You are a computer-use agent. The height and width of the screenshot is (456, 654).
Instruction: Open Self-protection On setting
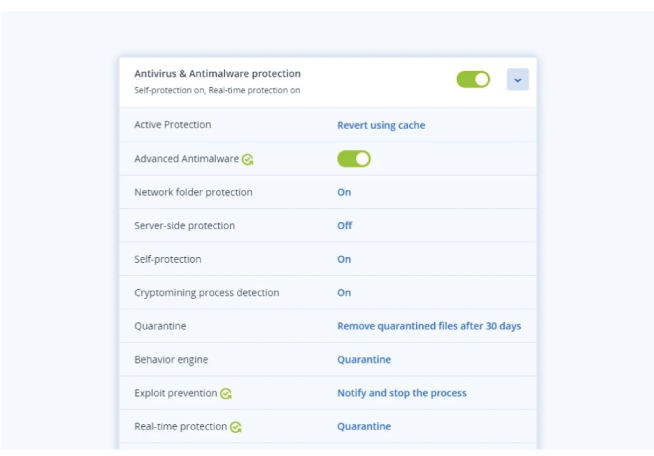click(344, 259)
